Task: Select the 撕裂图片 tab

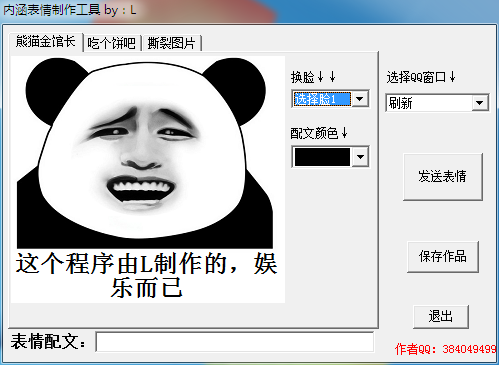Action: coord(171,43)
